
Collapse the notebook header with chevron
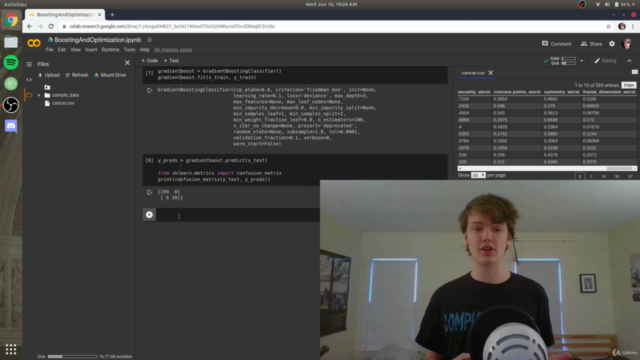click(629, 61)
